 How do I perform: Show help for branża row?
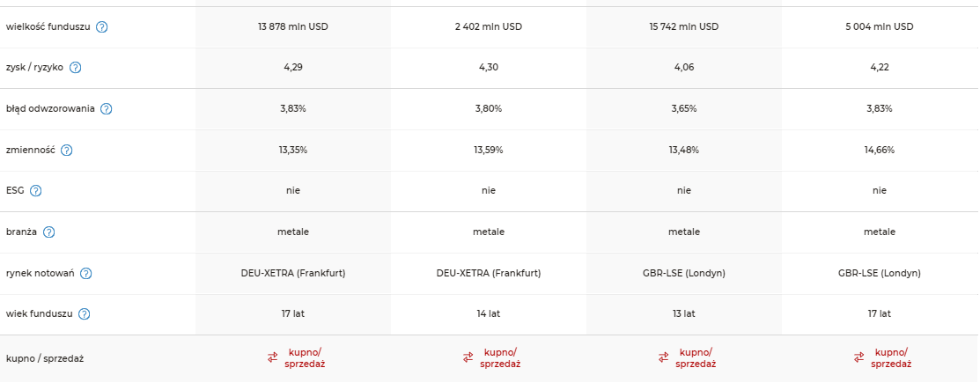click(48, 232)
